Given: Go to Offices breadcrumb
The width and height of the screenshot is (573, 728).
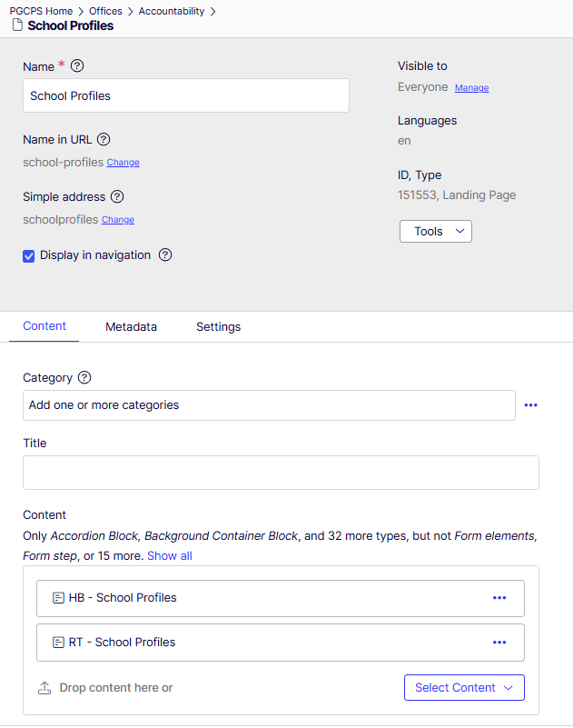Looking at the screenshot, I should pos(105,11).
